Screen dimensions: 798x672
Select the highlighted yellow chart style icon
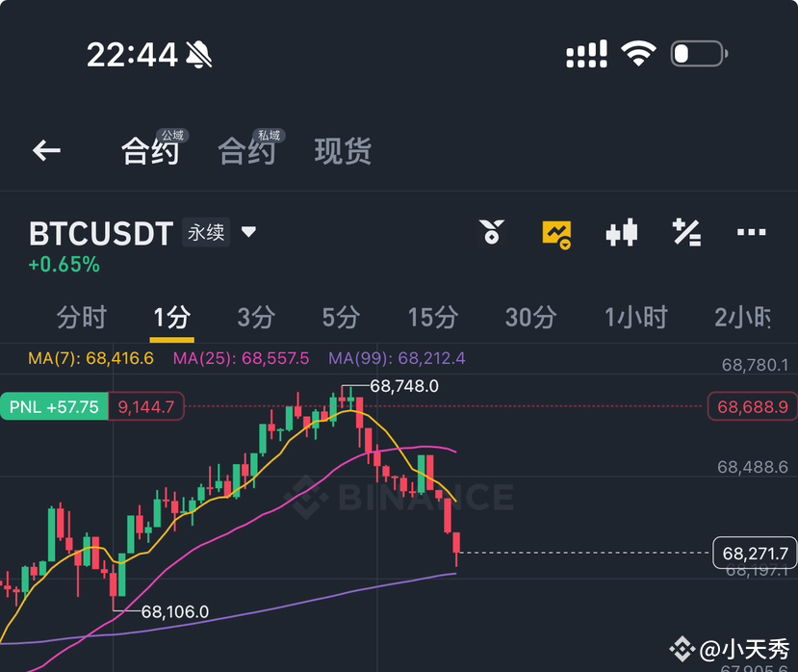556,232
